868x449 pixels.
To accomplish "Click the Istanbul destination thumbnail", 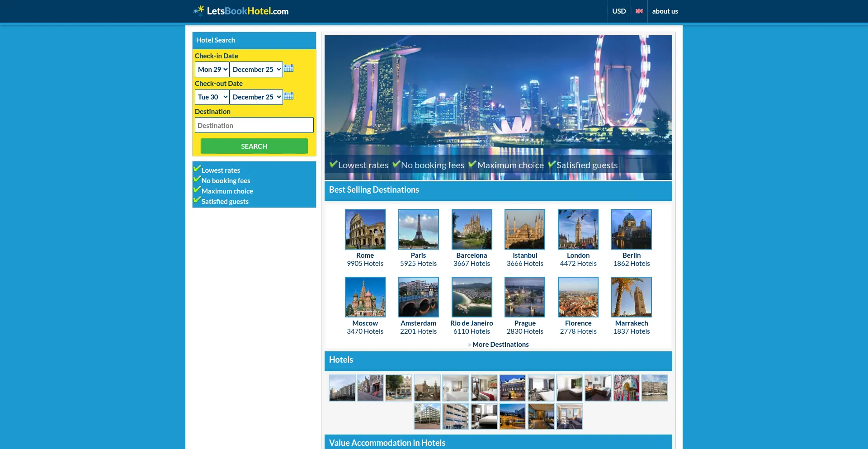I will point(524,229).
